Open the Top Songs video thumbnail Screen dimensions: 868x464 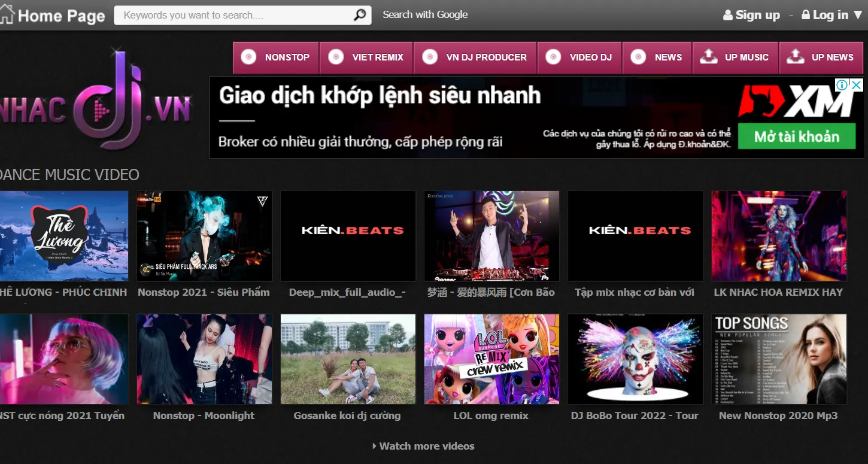click(779, 359)
